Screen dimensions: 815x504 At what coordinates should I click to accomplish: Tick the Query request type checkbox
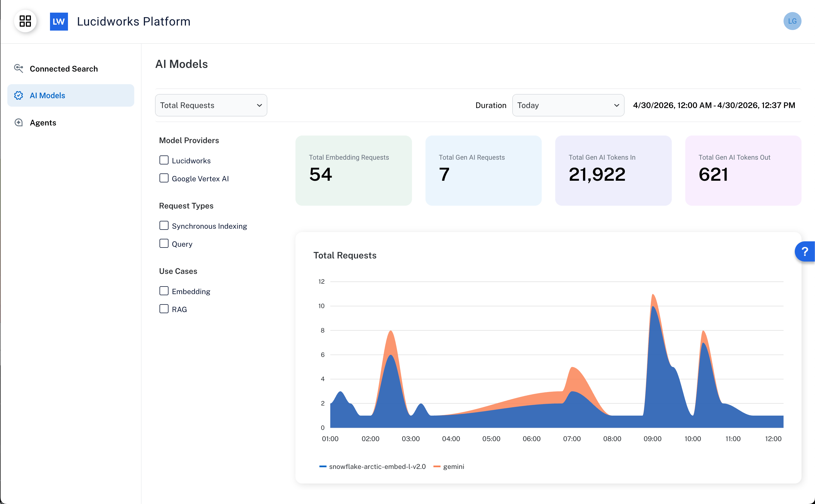164,244
